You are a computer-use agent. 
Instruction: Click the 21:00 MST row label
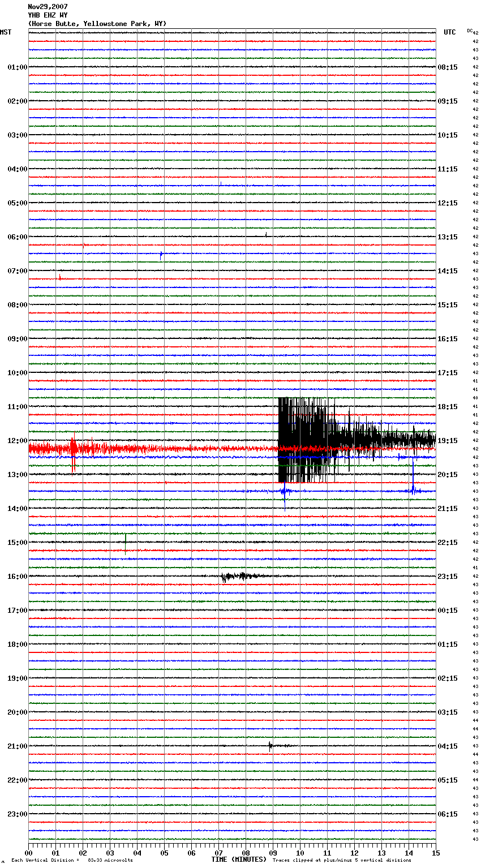(18, 746)
